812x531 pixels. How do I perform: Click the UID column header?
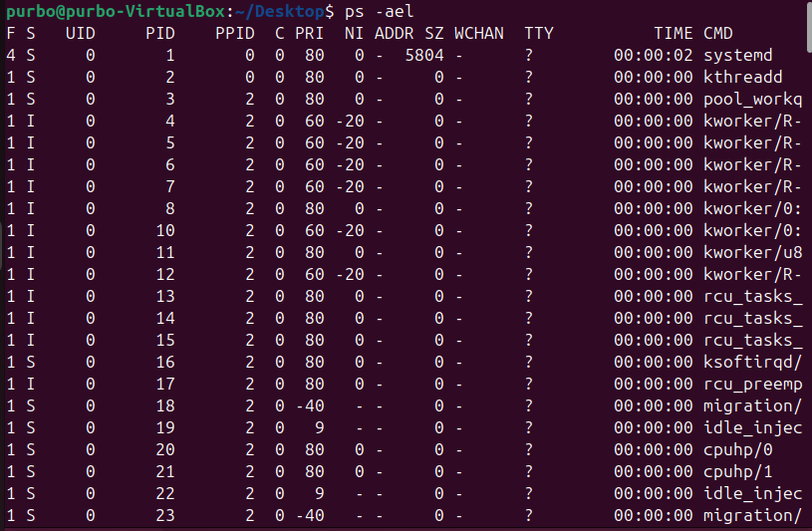point(81,33)
